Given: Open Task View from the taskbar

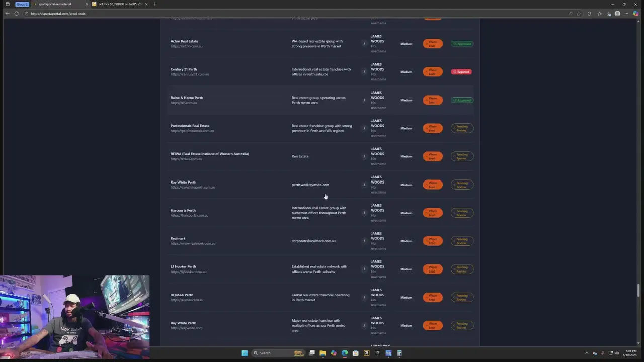Looking at the screenshot, I should (312, 353).
